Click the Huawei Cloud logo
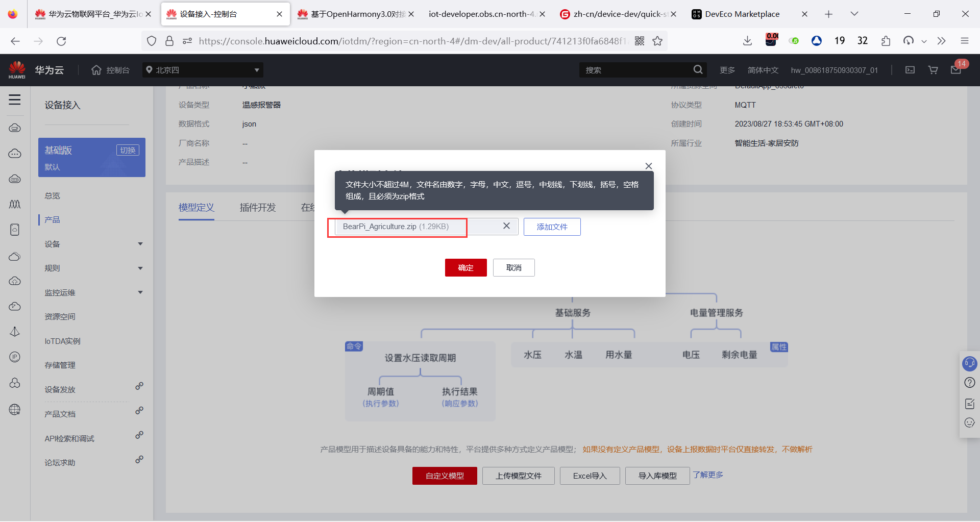The width and height of the screenshot is (980, 522). (17, 69)
